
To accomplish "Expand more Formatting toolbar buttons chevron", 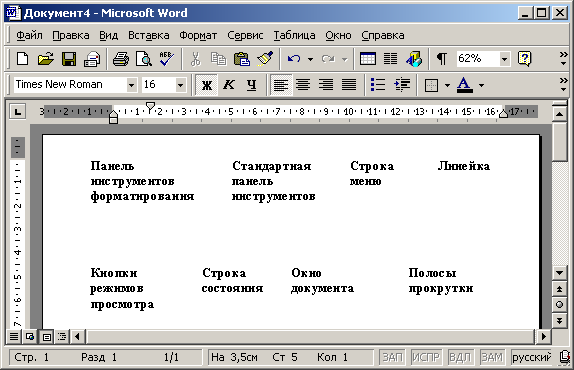I will coord(563,85).
